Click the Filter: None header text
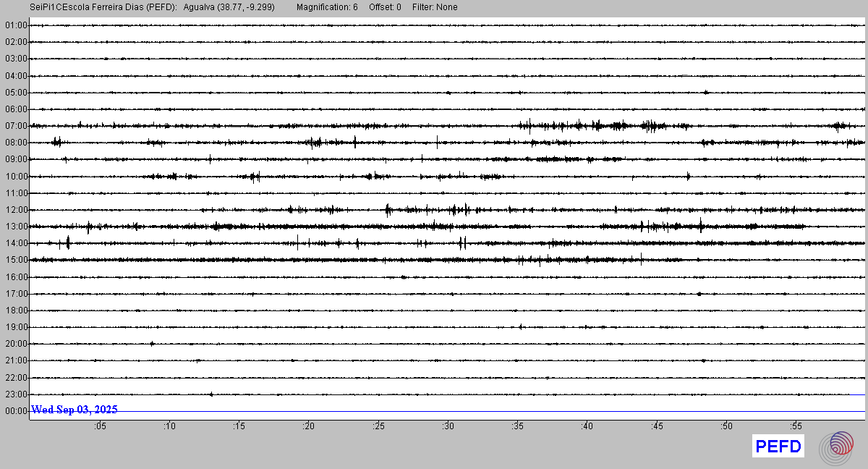Viewport: 868px width, 469px height. coord(435,7)
